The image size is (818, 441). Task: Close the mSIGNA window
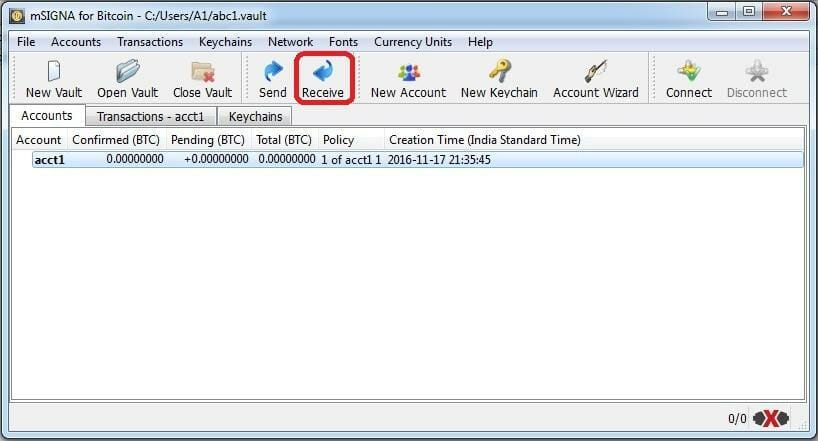click(786, 12)
